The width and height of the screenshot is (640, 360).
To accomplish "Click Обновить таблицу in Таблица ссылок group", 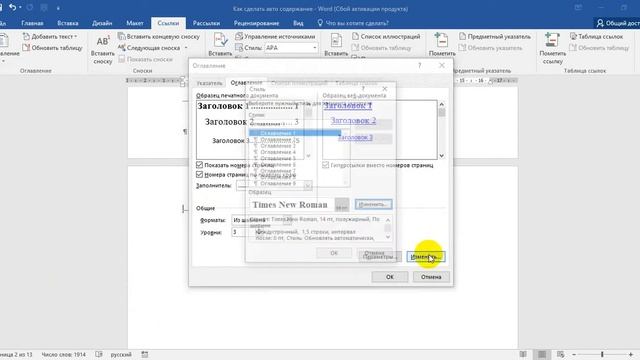I will click(x=599, y=48).
